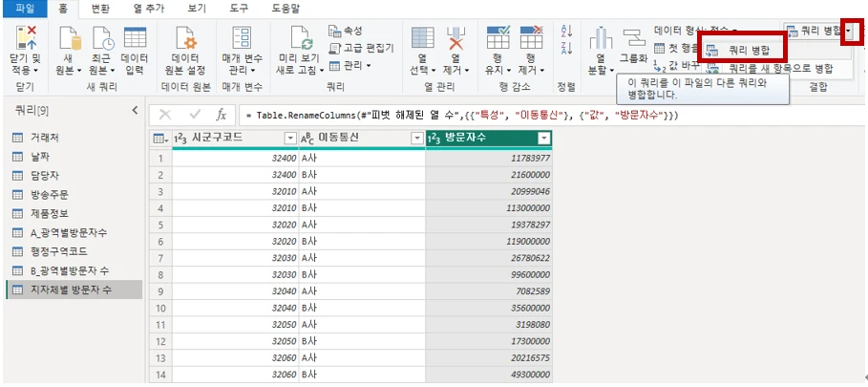868x387 pixels.
Task: Click the Replace Values (값 바꾸기) icon
Action: [x=659, y=66]
